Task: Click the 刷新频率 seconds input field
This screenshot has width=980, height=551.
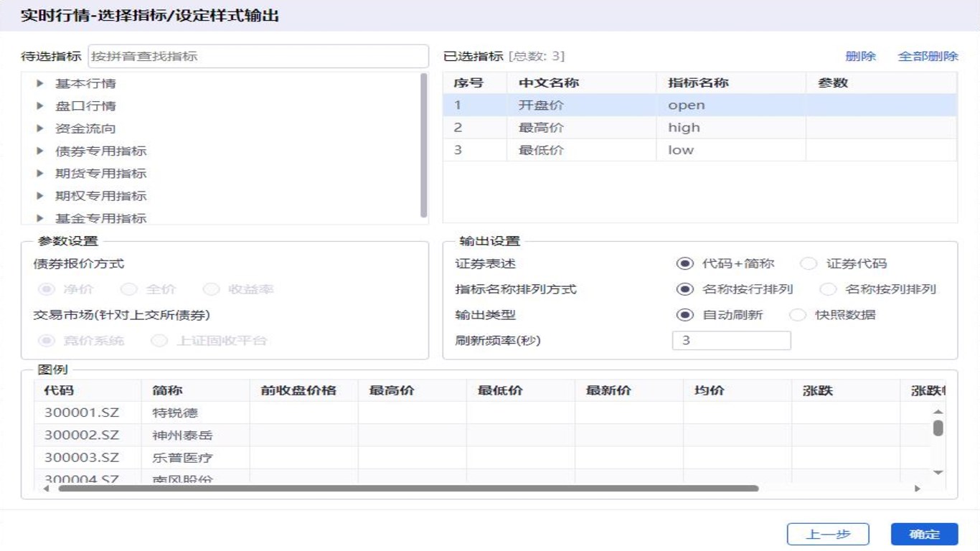Action: click(731, 340)
